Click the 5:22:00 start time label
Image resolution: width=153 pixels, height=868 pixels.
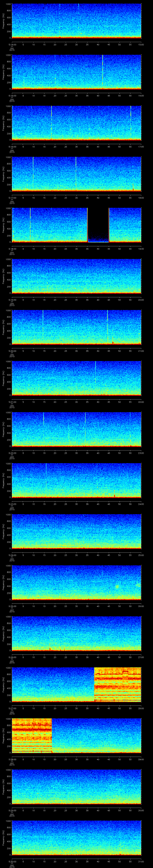click(x=12, y=453)
